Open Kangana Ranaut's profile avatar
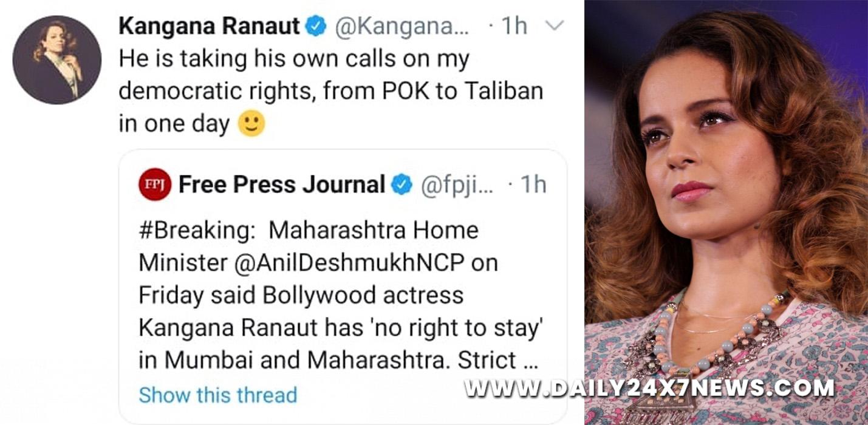 coord(57,60)
